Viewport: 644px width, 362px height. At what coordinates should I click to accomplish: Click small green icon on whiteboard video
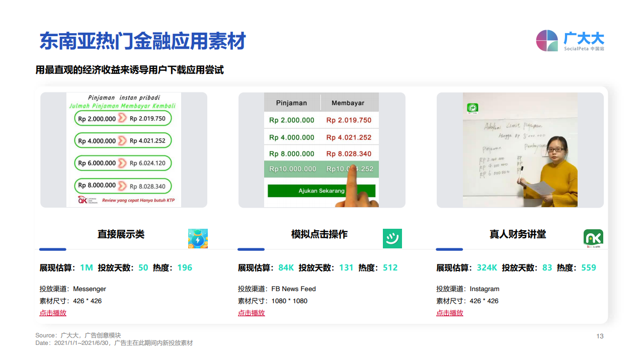pyautogui.click(x=472, y=108)
